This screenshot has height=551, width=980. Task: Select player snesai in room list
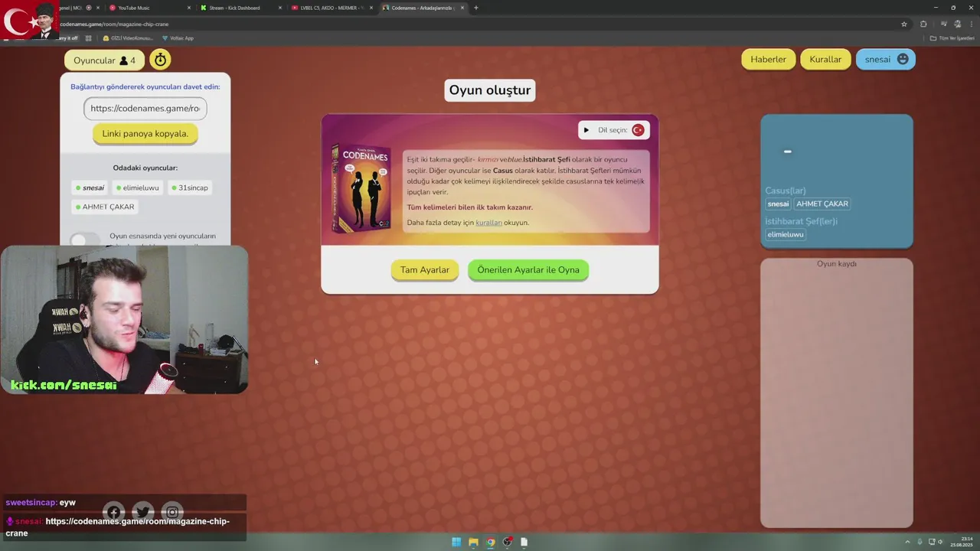click(90, 187)
